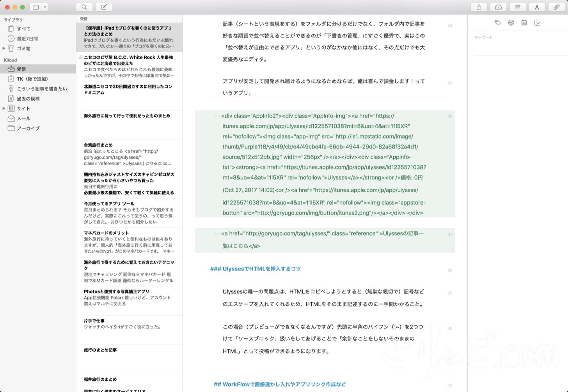Open the statistics dashboard icon
568x392 pixels.
(498, 7)
